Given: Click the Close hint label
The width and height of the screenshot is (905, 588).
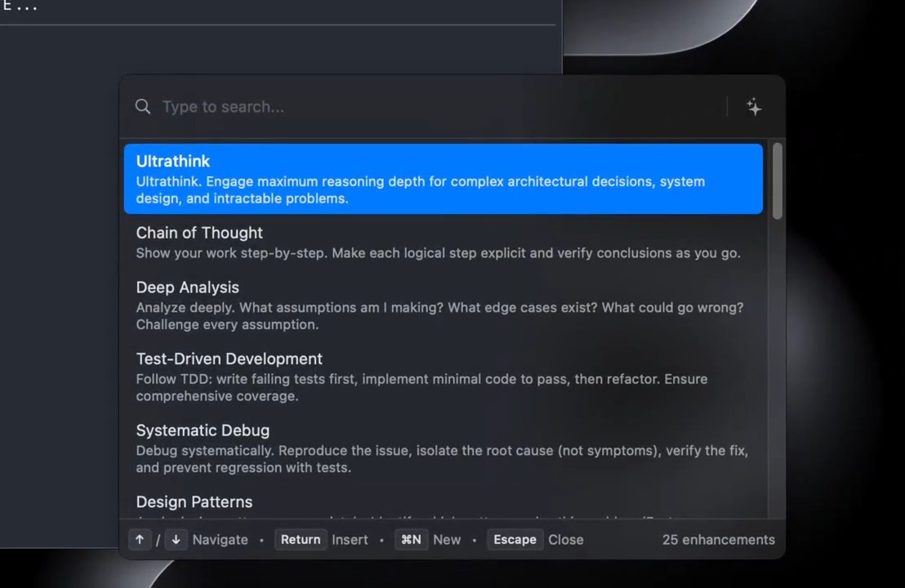Looking at the screenshot, I should pyautogui.click(x=565, y=540).
